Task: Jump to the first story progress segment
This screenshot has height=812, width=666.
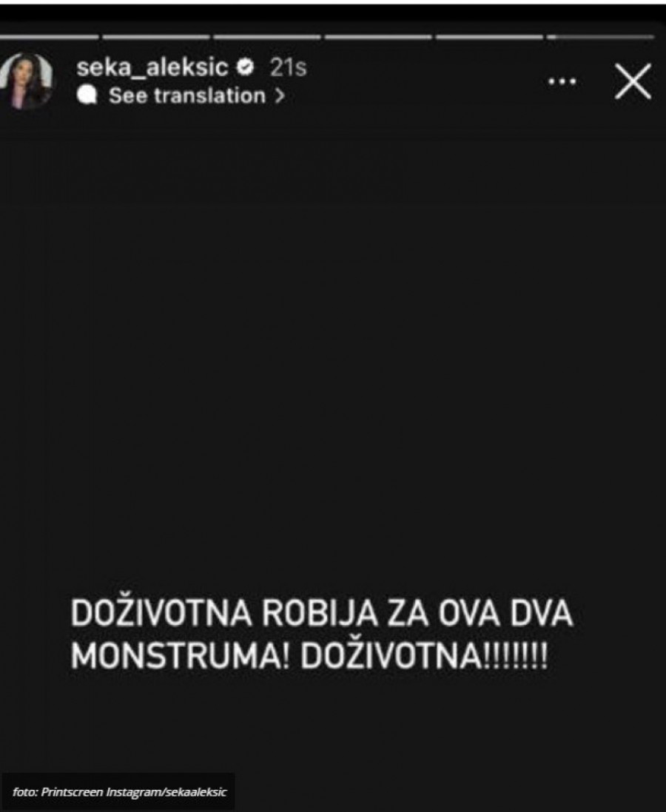Action: coord(49,37)
